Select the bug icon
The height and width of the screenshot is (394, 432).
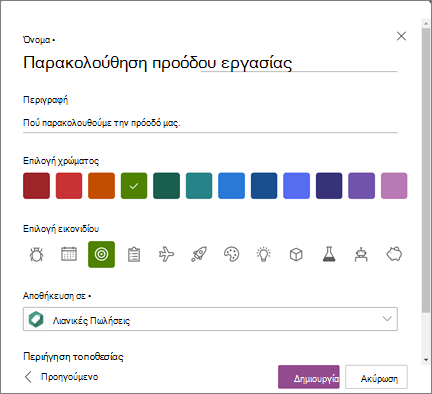[x=36, y=254]
